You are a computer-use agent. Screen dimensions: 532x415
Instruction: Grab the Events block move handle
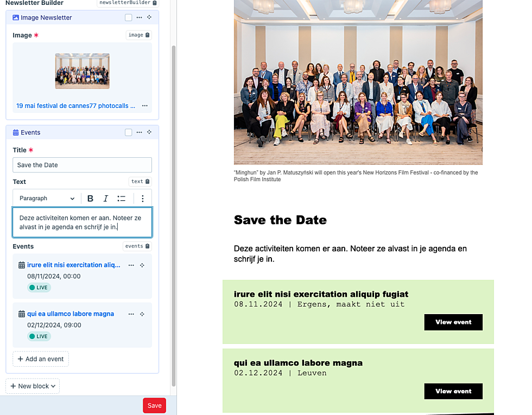click(x=149, y=132)
